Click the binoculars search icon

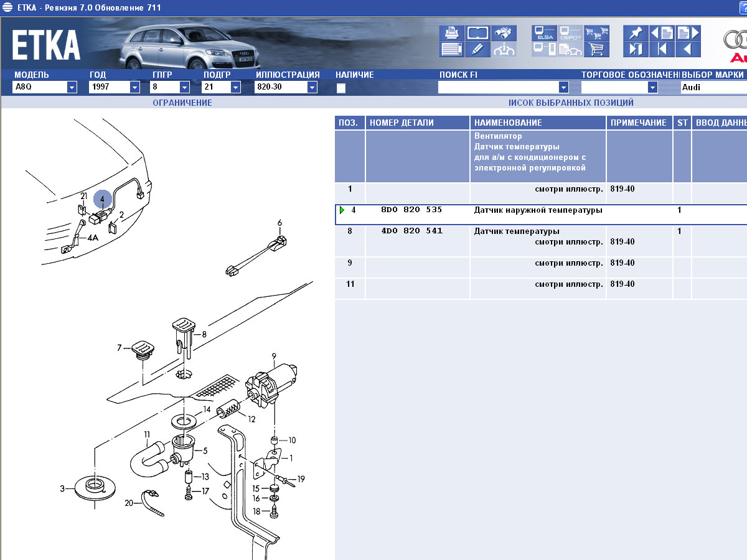[504, 33]
